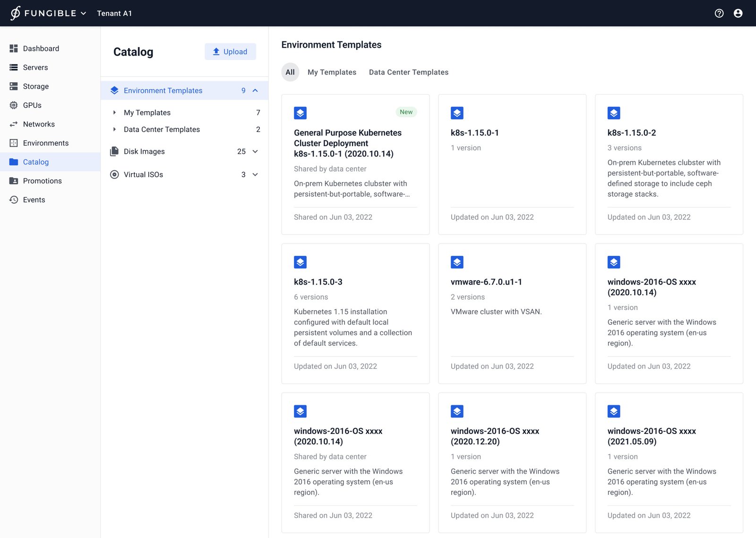This screenshot has height=538, width=756.
Task: Switch to Data Center Templates tab
Action: point(408,72)
